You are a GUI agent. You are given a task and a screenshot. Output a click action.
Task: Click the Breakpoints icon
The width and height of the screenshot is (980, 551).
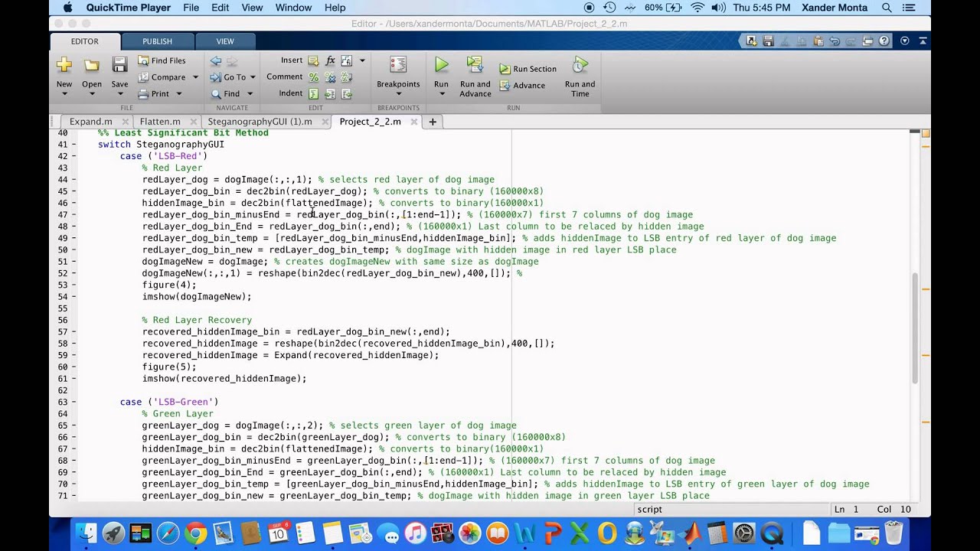[398, 65]
